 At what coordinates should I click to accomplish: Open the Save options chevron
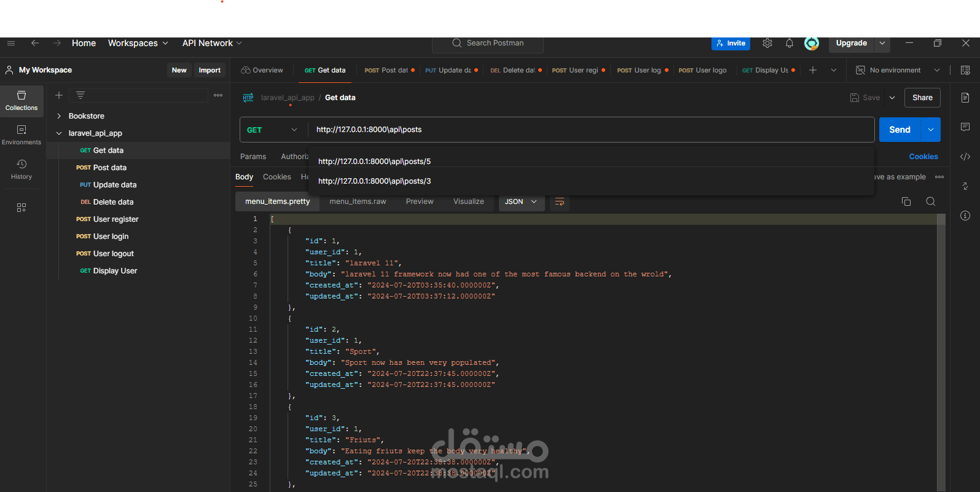tap(892, 98)
